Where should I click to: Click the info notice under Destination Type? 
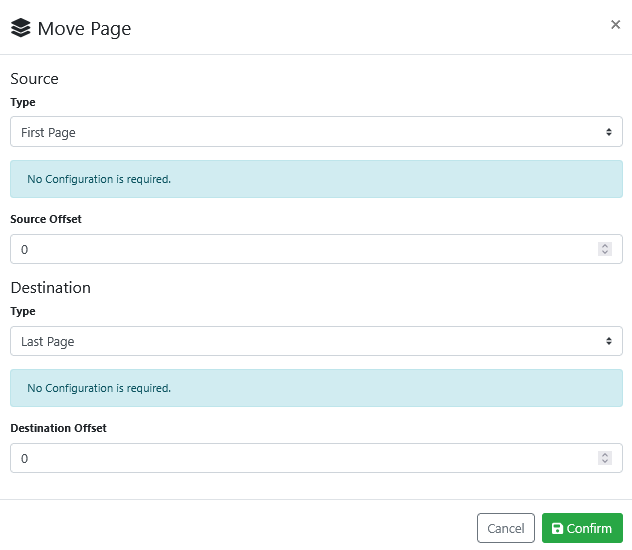coord(316,388)
